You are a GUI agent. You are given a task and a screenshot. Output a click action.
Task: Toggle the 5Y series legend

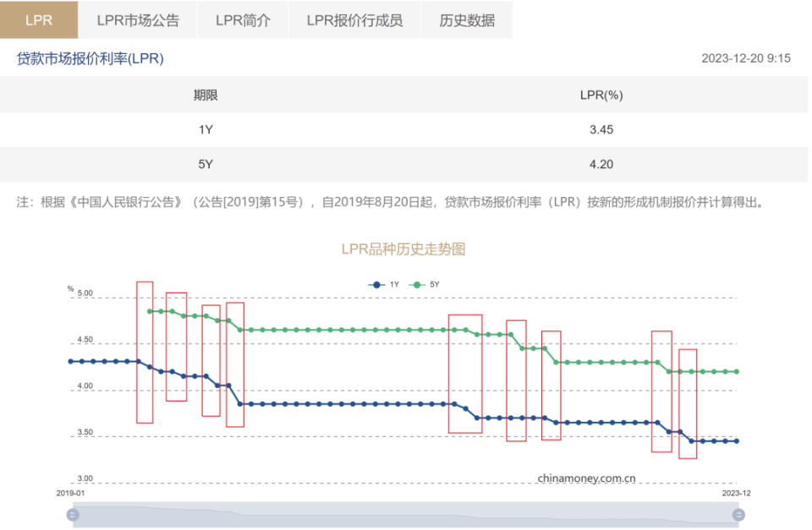(424, 285)
